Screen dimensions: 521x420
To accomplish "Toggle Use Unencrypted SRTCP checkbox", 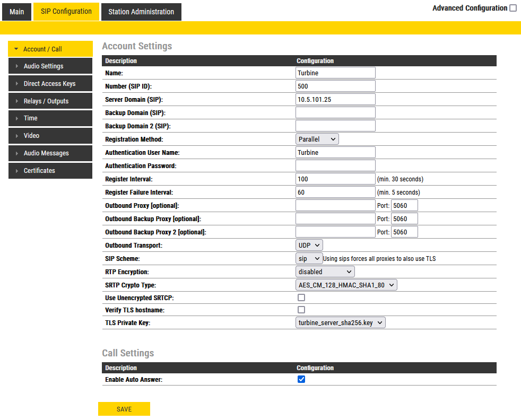I will tap(301, 298).
